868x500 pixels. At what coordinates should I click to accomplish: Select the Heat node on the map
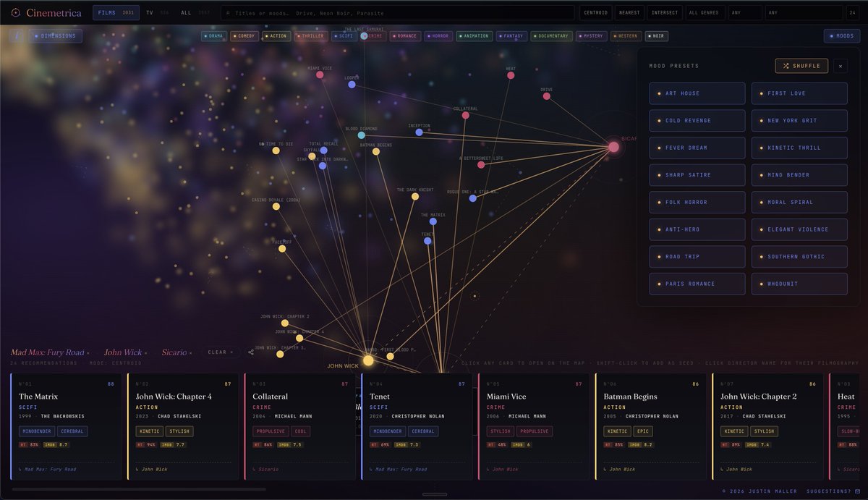click(x=511, y=75)
